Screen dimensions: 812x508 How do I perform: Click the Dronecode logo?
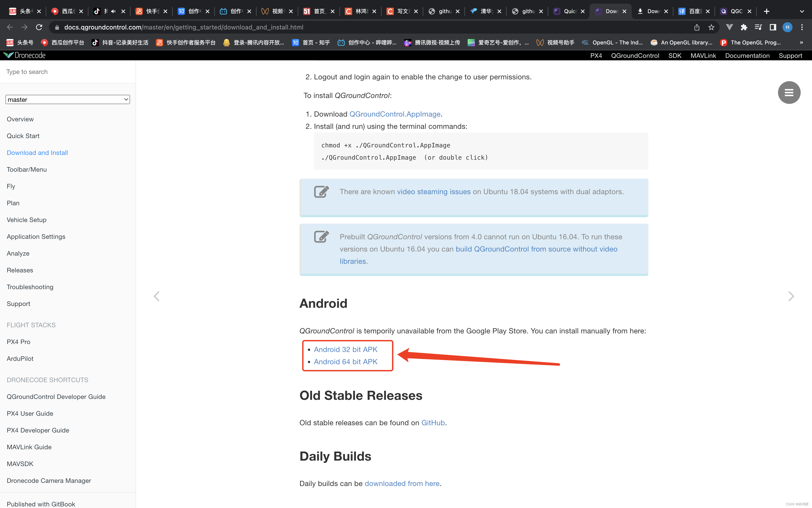click(24, 55)
